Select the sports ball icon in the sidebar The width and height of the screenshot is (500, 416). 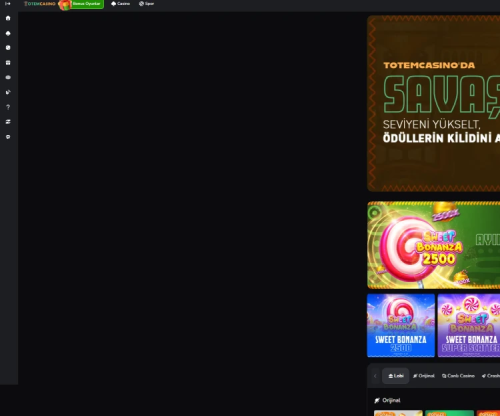click(x=8, y=48)
